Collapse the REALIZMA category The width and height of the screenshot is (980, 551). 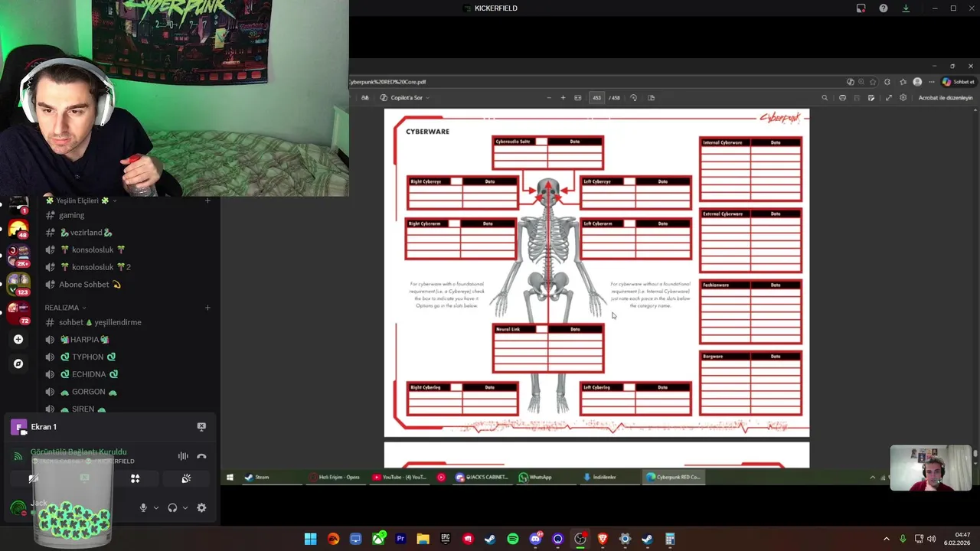(65, 308)
